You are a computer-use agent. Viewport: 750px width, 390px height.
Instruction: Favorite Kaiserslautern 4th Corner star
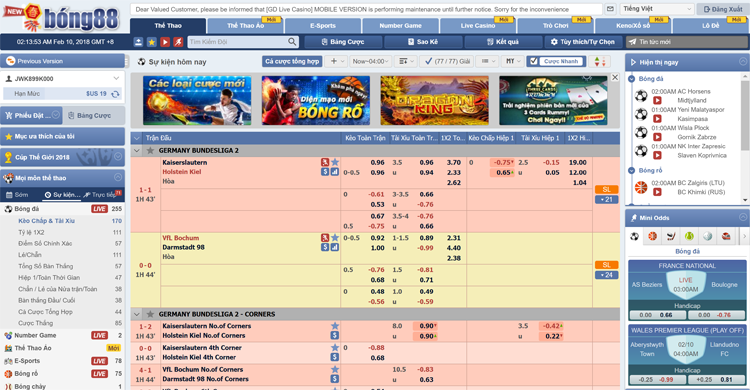click(x=335, y=347)
